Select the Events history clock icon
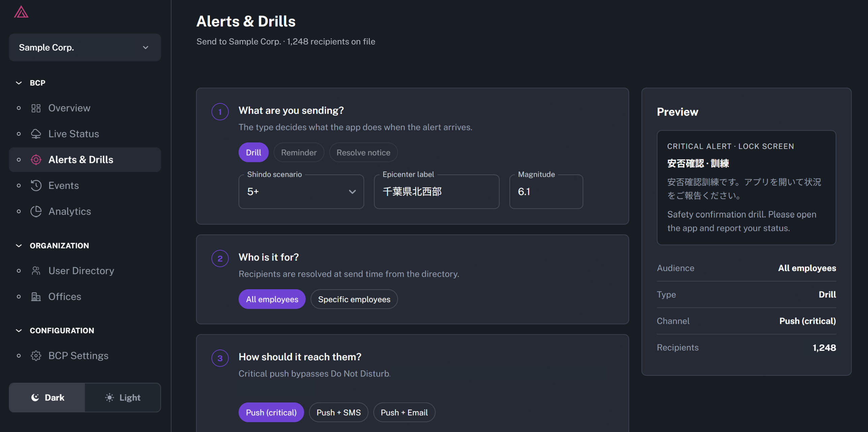This screenshot has width=868, height=432. [36, 186]
